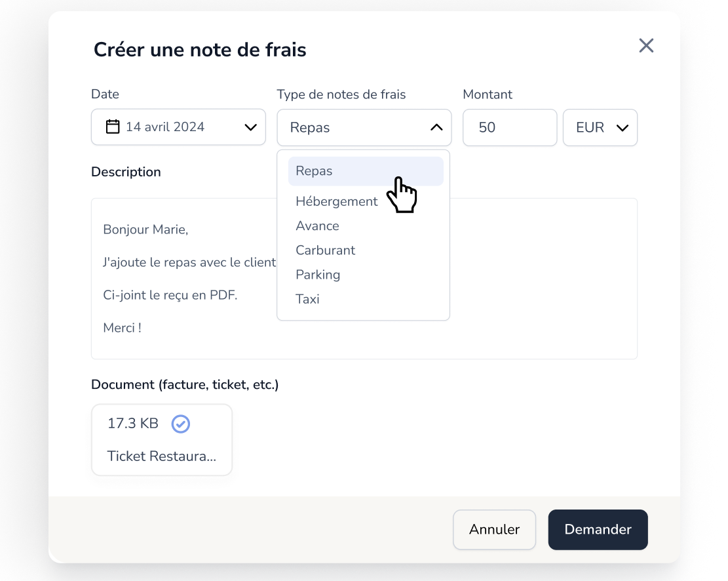
Task: Click the blue upload checkmark icon
Action: pos(181,424)
